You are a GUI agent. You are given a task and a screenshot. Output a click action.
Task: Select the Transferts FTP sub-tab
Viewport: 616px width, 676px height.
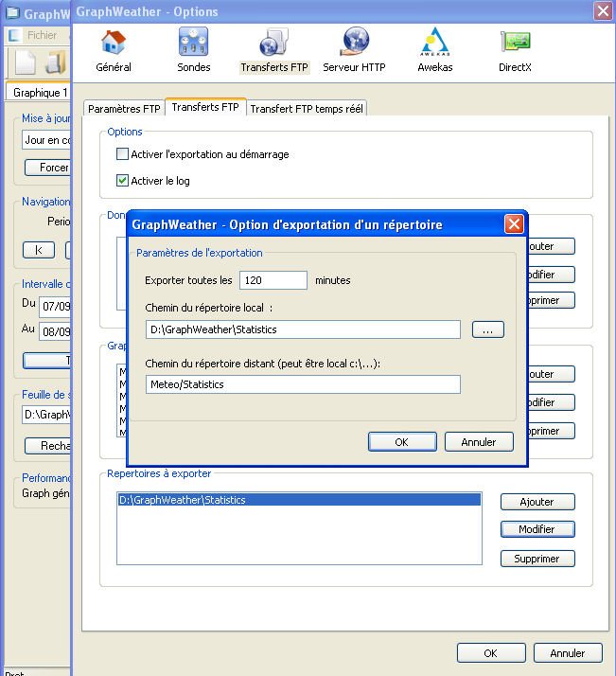click(x=205, y=107)
